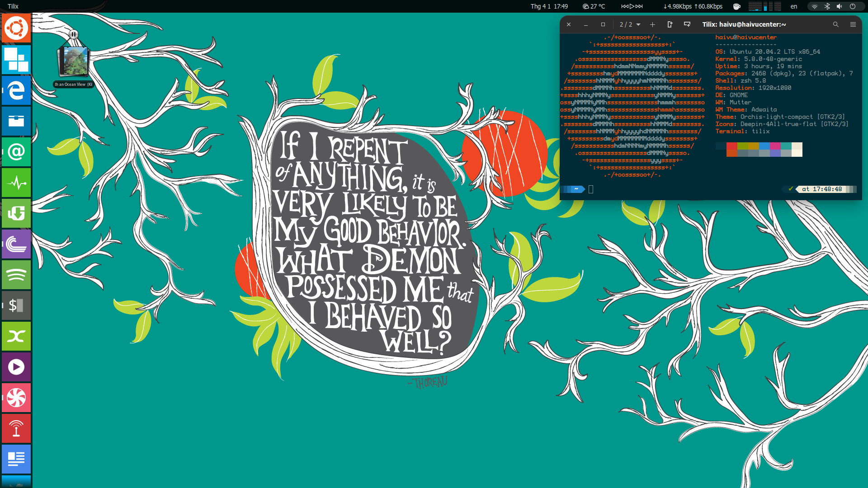Launch the green crossed-arrows dock icon
The width and height of the screenshot is (868, 488).
pos(16,336)
